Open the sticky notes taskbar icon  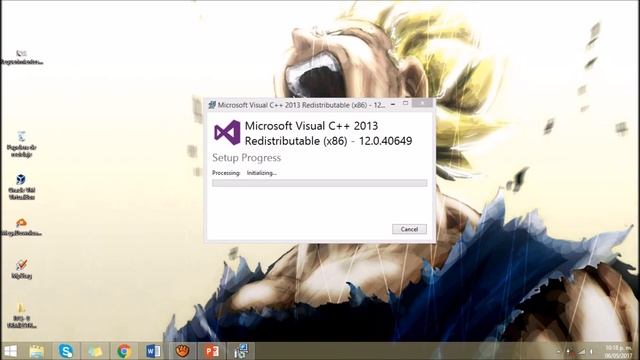tap(95, 351)
